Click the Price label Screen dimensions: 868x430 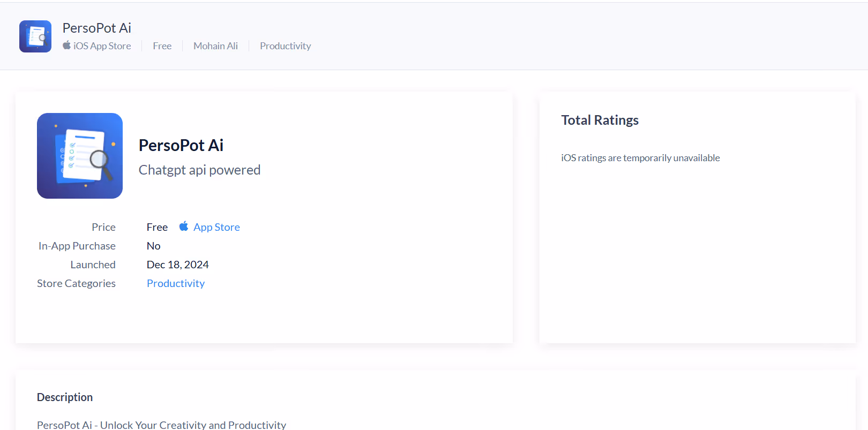pyautogui.click(x=103, y=227)
